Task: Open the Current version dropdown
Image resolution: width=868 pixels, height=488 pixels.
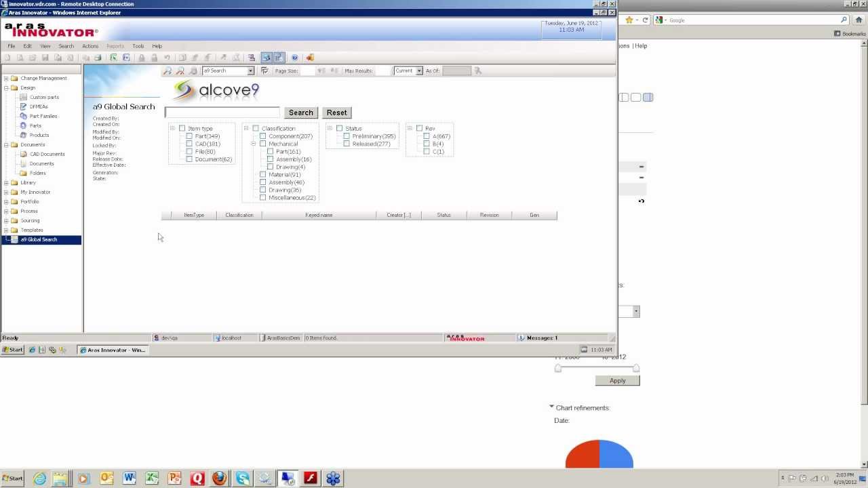Action: tap(419, 70)
